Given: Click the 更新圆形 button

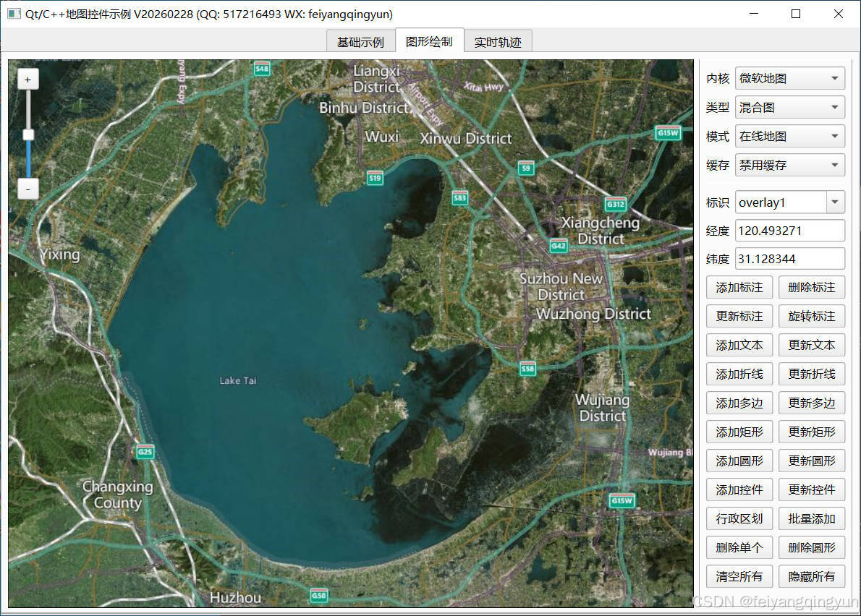Looking at the screenshot, I should click(x=812, y=461).
